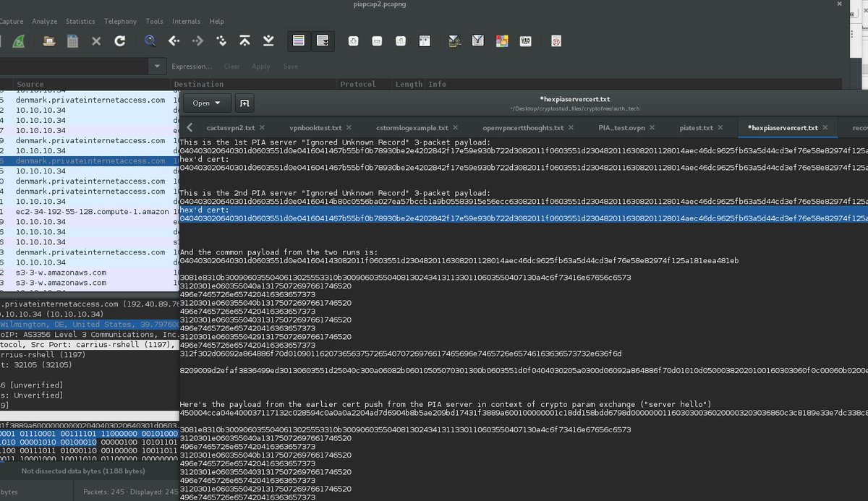Click the filter Apply button

click(x=261, y=67)
